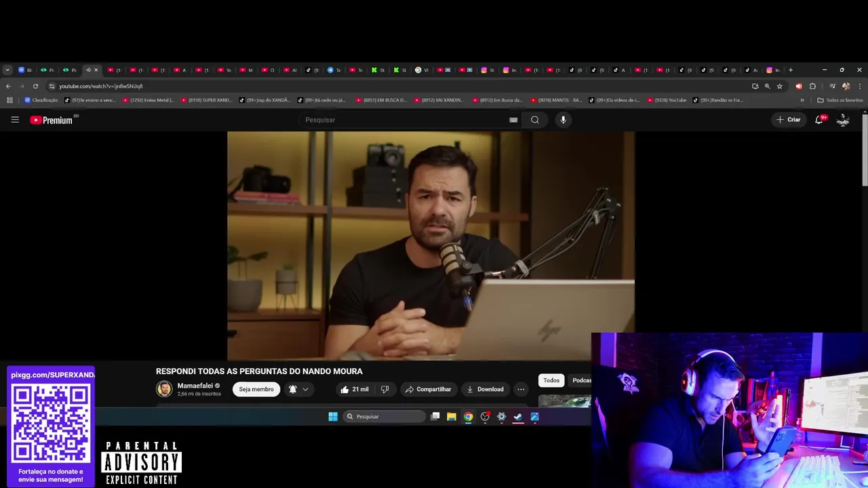This screenshot has width=868, height=488.
Task: Open YouTube notifications bell
Action: pyautogui.click(x=819, y=119)
